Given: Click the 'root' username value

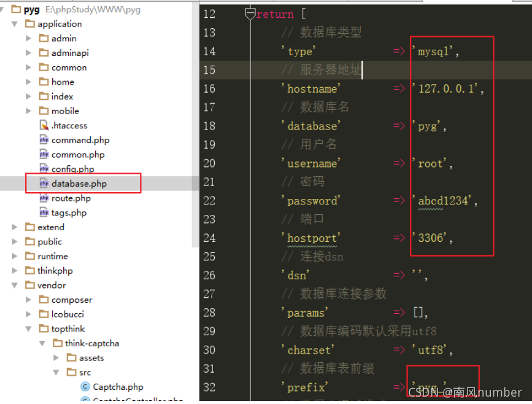Looking at the screenshot, I should point(430,164).
